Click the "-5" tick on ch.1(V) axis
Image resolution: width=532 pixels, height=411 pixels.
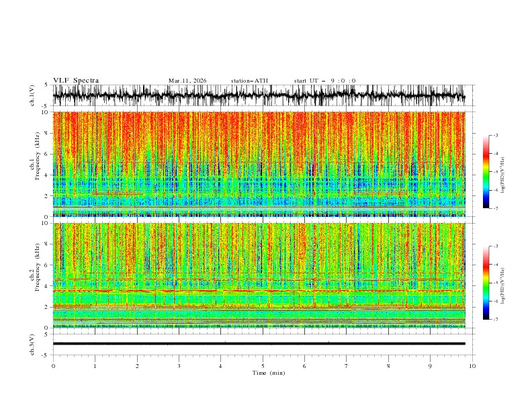pyautogui.click(x=45, y=106)
